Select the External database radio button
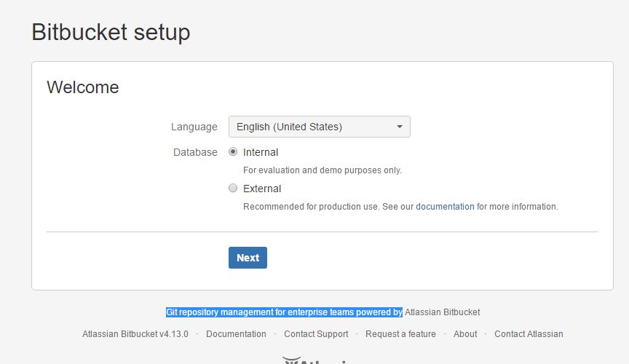Screen dimensions: 629x364 [233, 189]
